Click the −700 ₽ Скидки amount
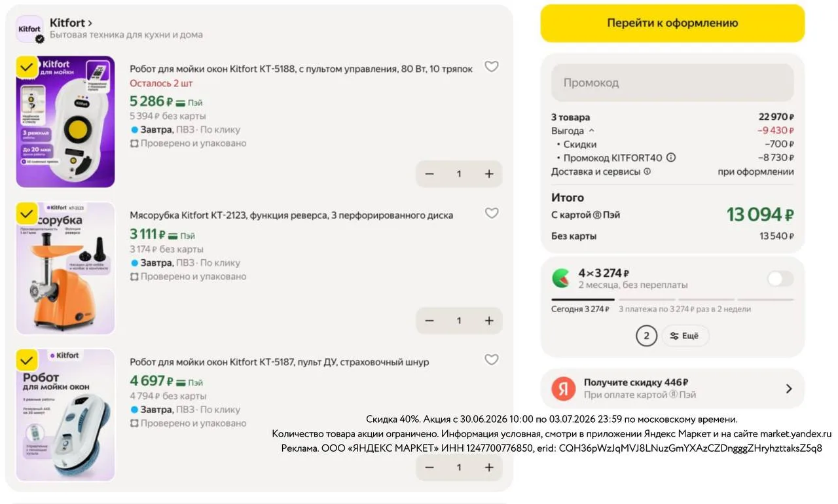 click(779, 144)
